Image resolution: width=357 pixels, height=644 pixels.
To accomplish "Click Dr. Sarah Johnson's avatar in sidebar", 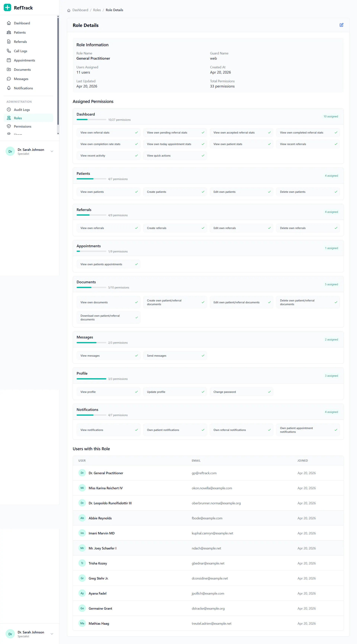I will pos(10,151).
